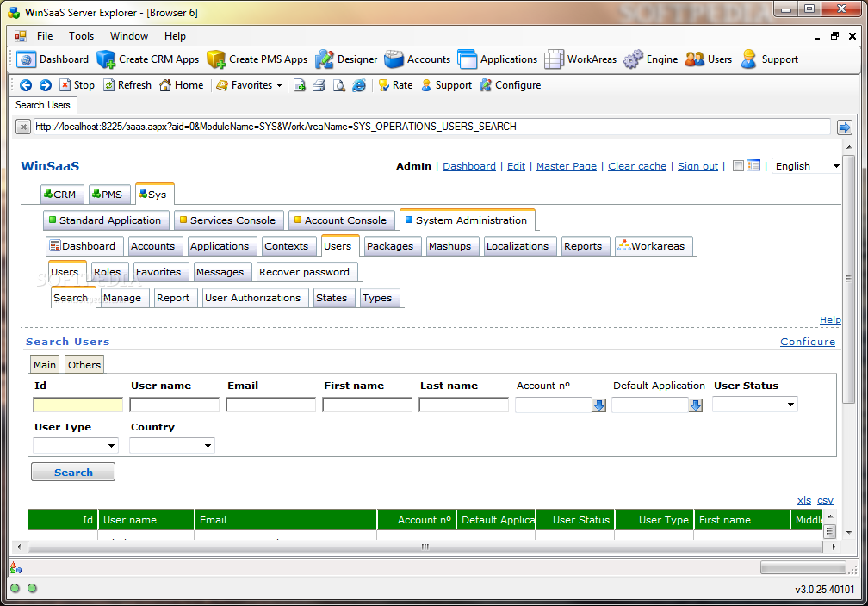868x606 pixels.
Task: Click the new page icon after Favorites
Action: click(300, 85)
